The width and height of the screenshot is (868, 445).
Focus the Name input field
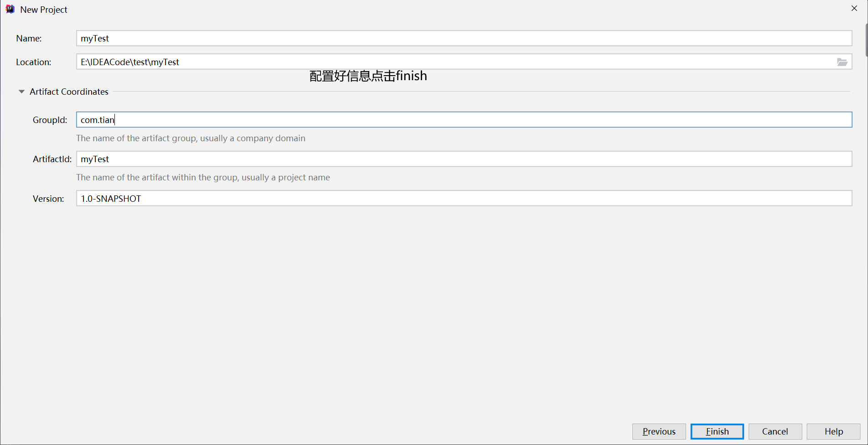tap(464, 38)
